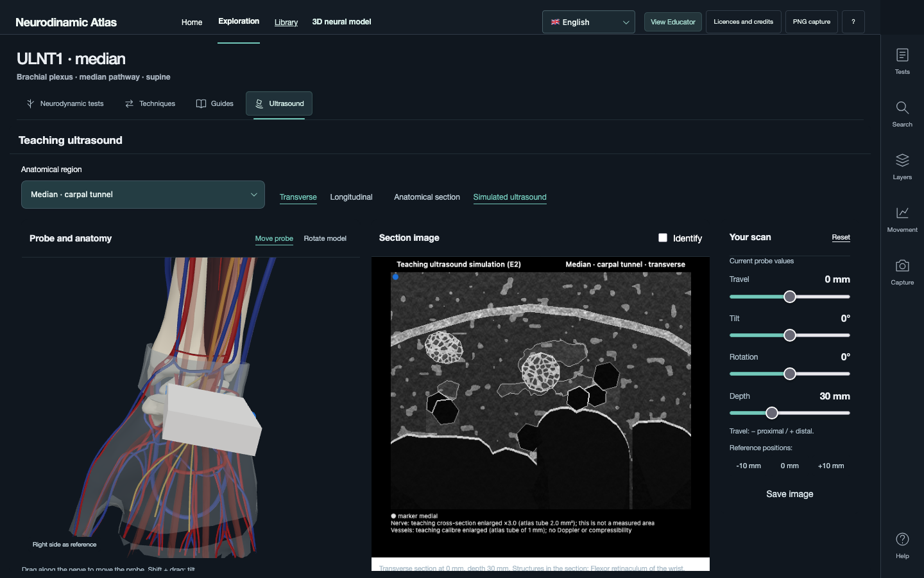Image resolution: width=924 pixels, height=578 pixels.
Task: Choose the Anatomical section mode
Action: click(427, 197)
